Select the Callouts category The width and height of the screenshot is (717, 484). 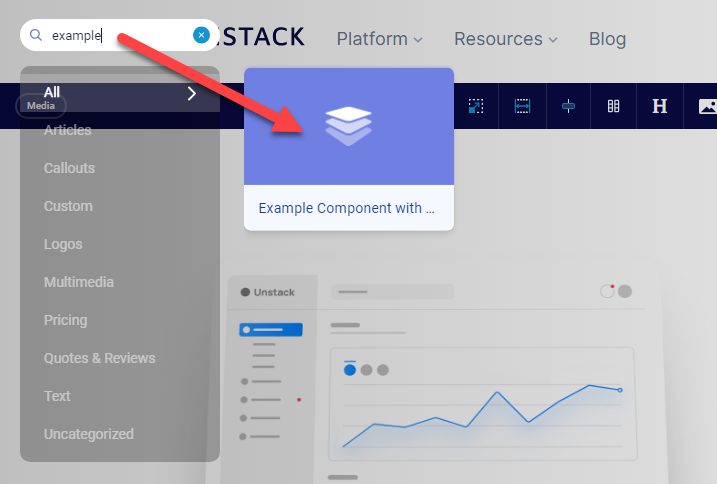[69, 168]
